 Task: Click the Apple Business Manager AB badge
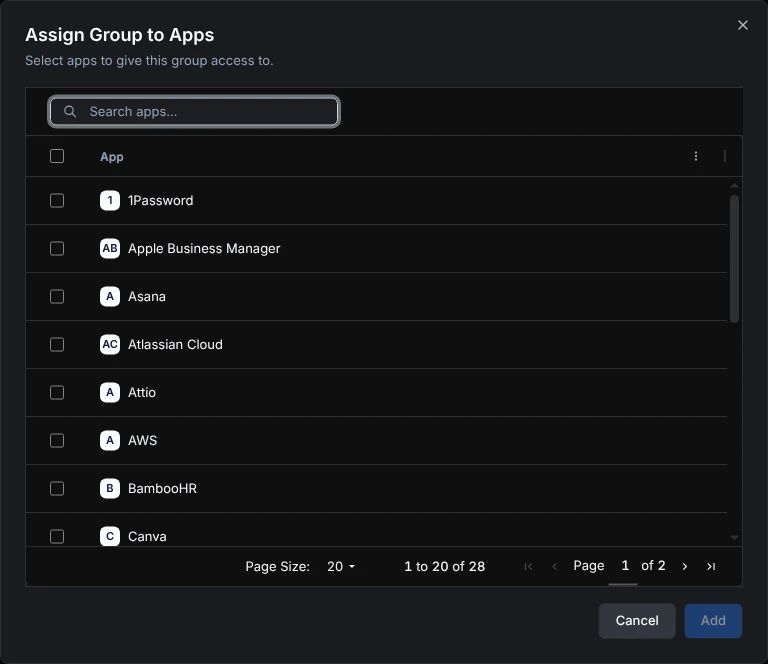110,248
